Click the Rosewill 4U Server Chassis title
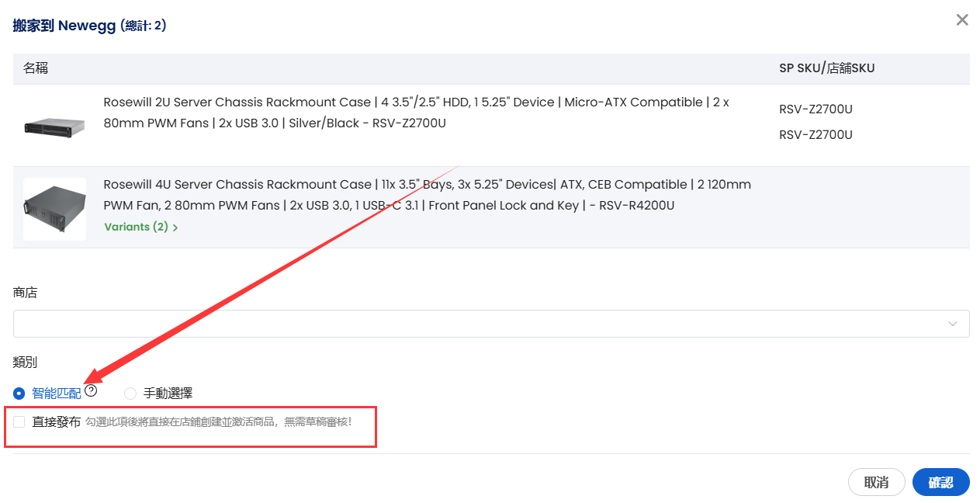980x503 pixels. pyautogui.click(x=428, y=195)
